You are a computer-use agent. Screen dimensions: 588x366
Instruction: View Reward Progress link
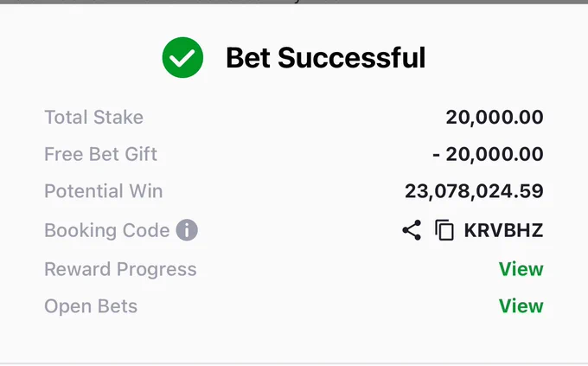point(521,269)
